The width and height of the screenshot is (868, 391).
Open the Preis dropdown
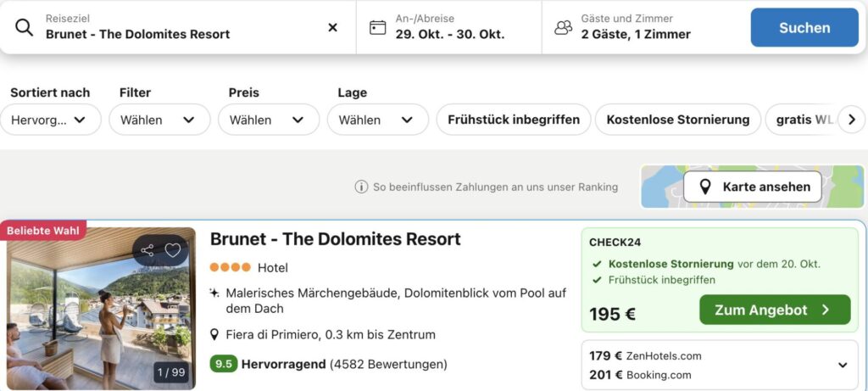pyautogui.click(x=268, y=120)
